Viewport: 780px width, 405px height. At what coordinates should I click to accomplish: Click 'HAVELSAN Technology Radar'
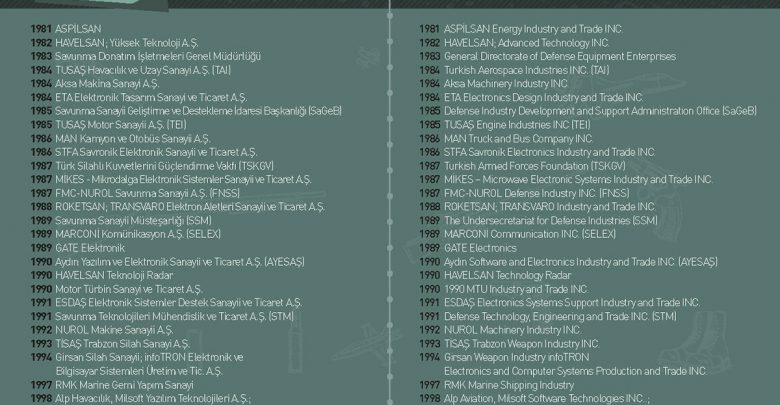tap(507, 275)
